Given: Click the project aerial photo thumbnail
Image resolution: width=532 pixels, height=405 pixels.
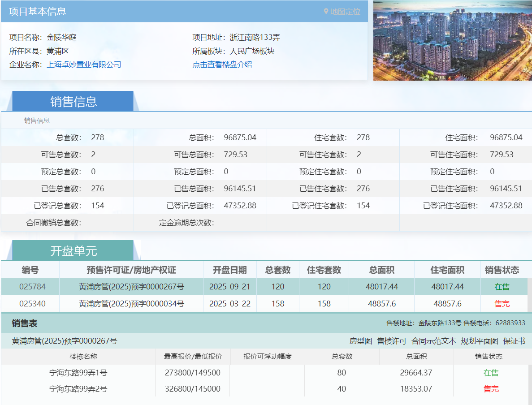Looking at the screenshot, I should pos(452,40).
